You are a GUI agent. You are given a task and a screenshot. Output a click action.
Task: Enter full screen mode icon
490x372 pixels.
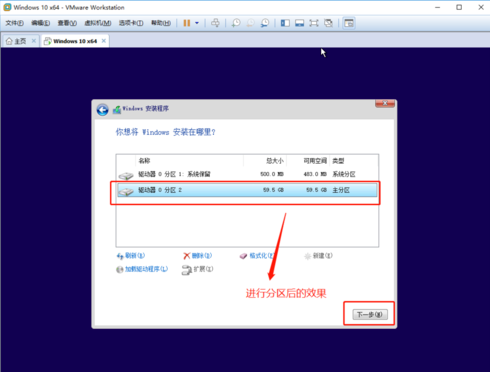tap(314, 23)
